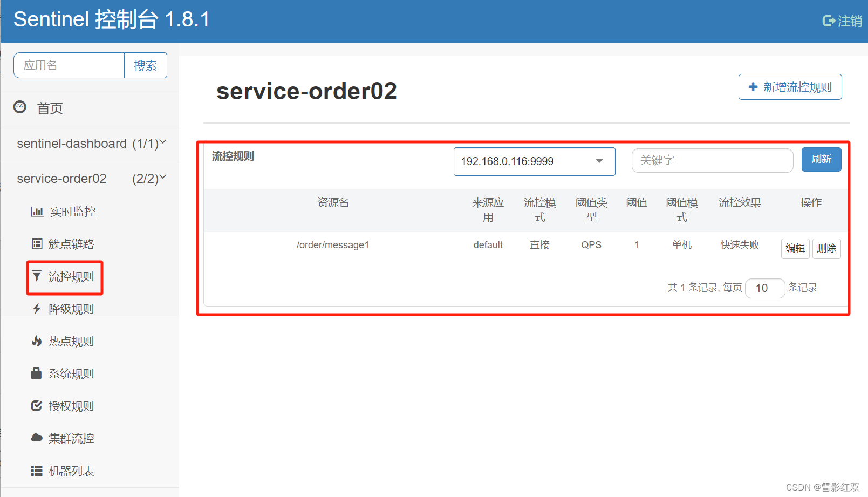Screen dimensions: 868x497
Task: Click the cloud icon for 集群流控
Action: click(x=37, y=438)
